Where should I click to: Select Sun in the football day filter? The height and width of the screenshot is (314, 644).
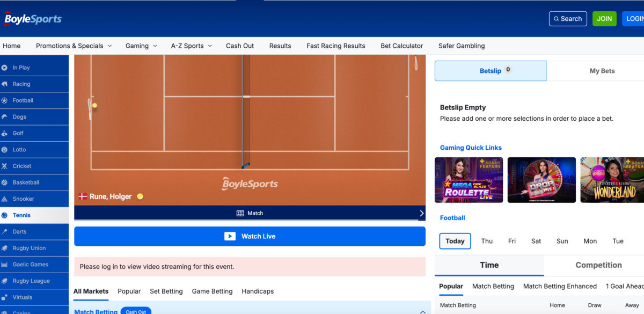562,241
